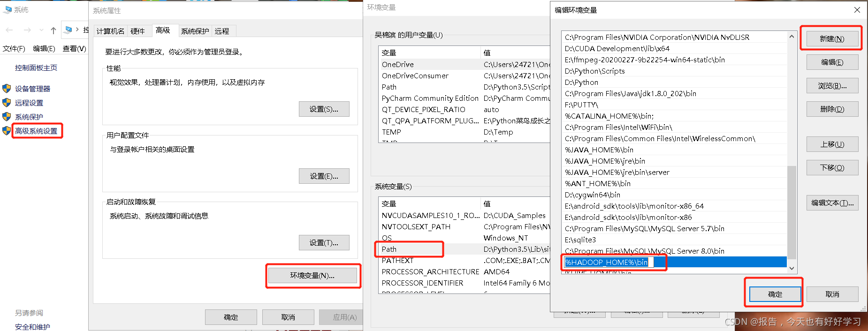
Task: Select OneDrive user variable row
Action: [464, 64]
